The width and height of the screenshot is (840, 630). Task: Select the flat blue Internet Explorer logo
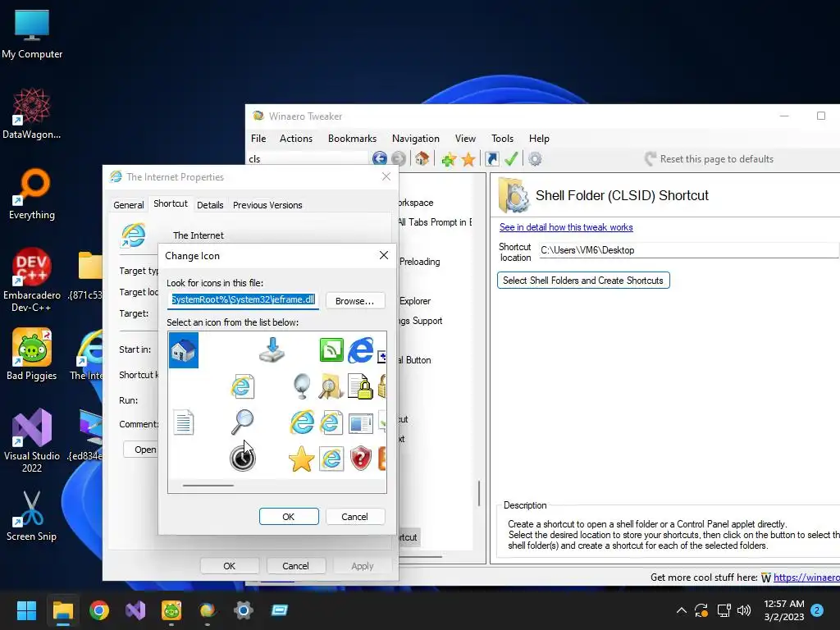click(x=361, y=350)
